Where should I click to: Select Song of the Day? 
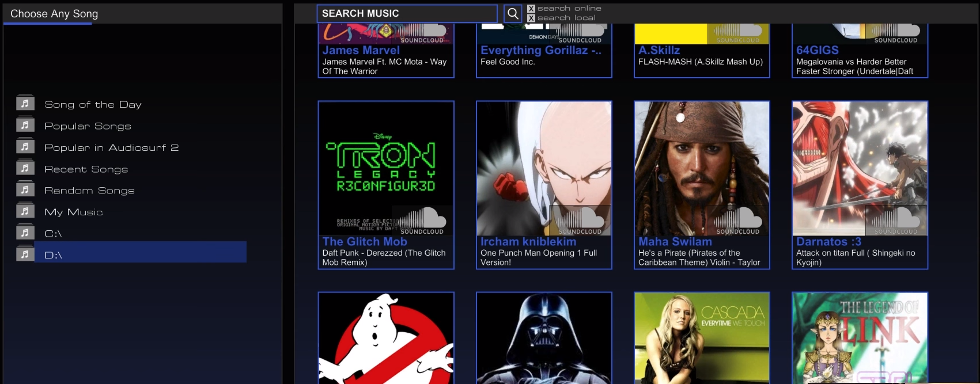click(93, 105)
